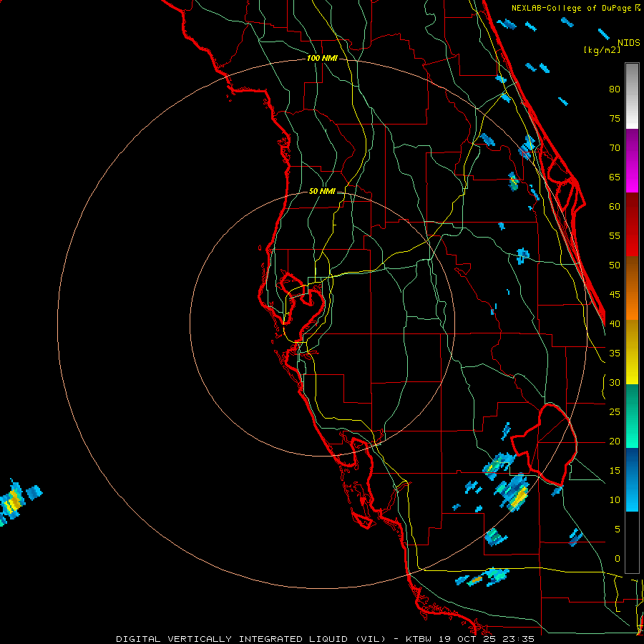The width and height of the screenshot is (644, 644).
Task: Select the 0 value on the VIL scale
Action: click(x=618, y=559)
